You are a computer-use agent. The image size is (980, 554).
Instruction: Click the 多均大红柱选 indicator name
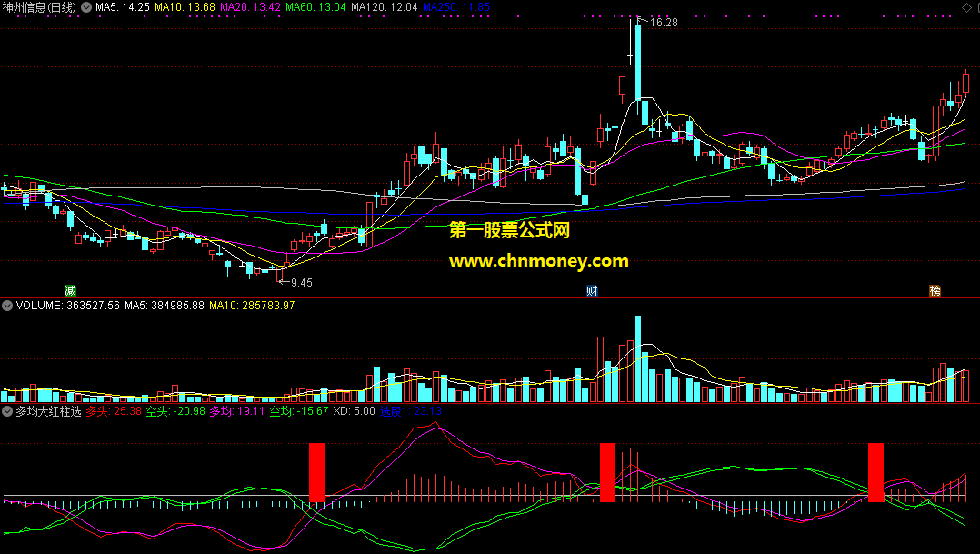click(49, 411)
